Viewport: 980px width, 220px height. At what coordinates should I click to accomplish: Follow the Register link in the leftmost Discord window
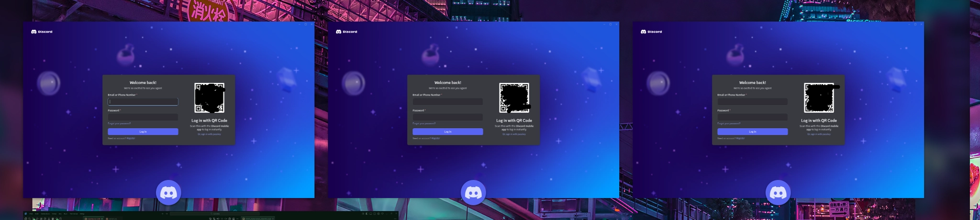(131, 138)
